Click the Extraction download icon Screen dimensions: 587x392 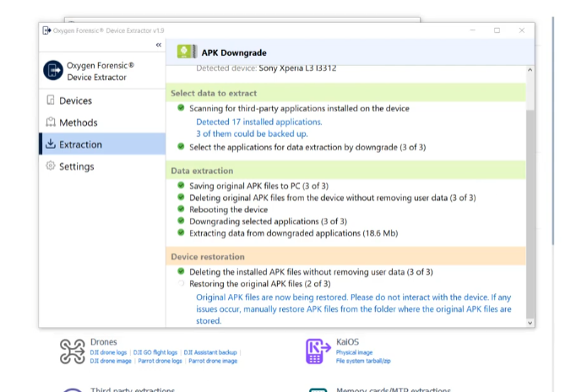coord(51,144)
